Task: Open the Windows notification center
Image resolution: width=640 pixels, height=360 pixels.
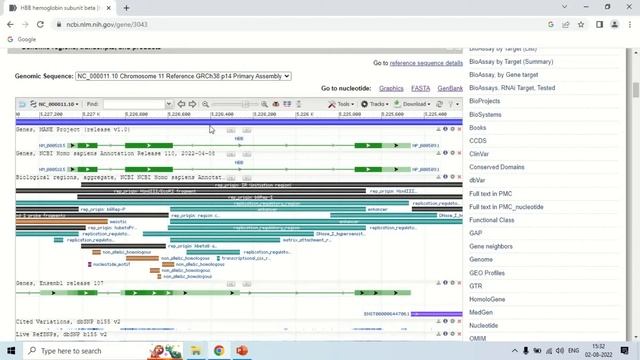Action: [x=624, y=351]
